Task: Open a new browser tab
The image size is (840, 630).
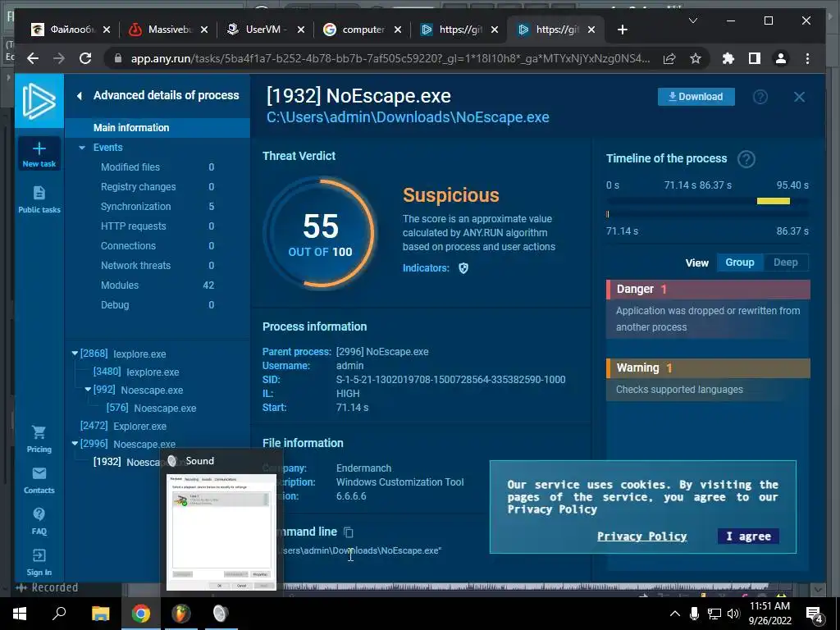Action: [x=622, y=30]
